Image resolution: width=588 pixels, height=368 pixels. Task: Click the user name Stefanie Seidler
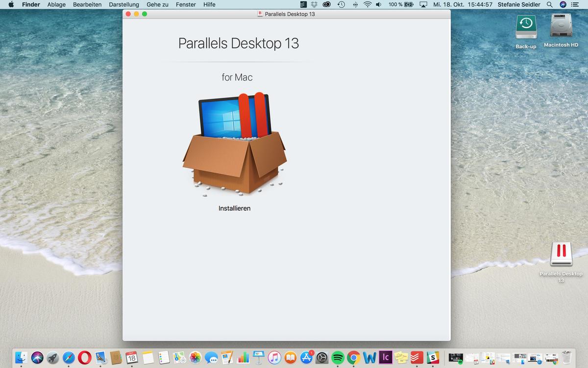[x=518, y=4]
